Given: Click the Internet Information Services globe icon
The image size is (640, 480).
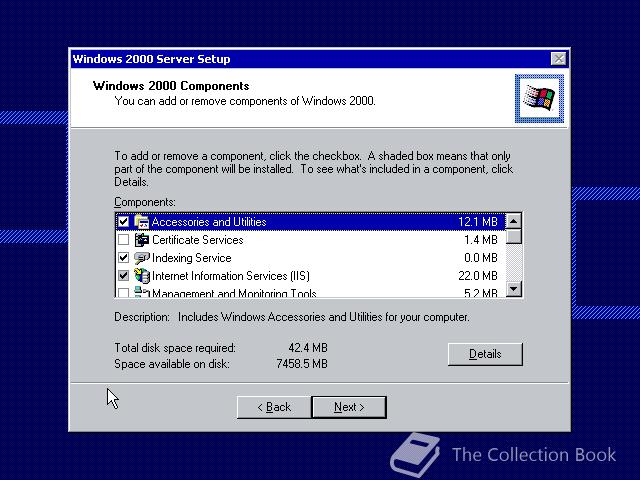Looking at the screenshot, I should [x=142, y=276].
